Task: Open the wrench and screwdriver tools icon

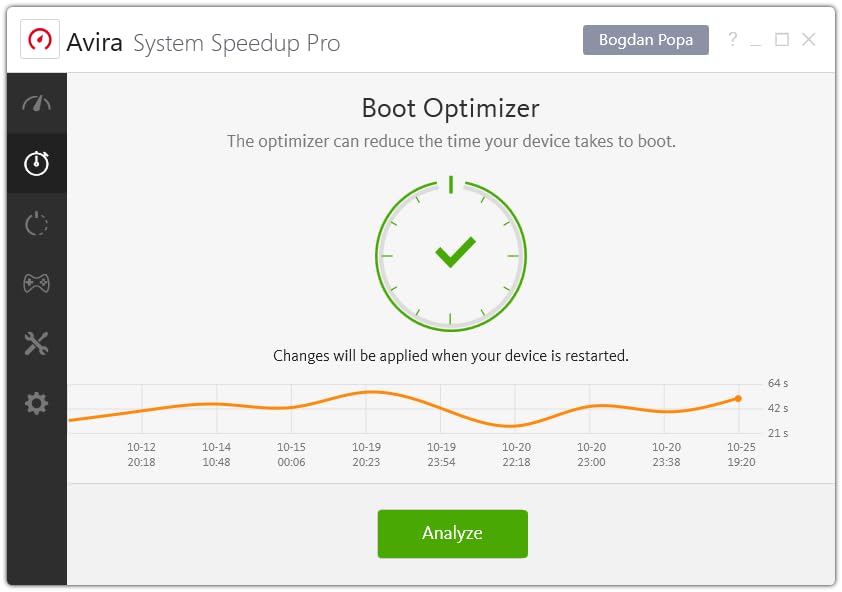Action: tap(36, 344)
